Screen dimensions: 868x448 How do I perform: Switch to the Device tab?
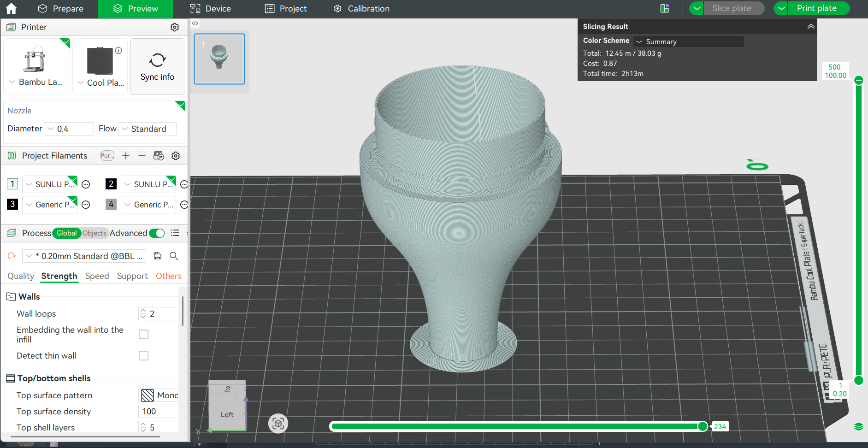(210, 9)
